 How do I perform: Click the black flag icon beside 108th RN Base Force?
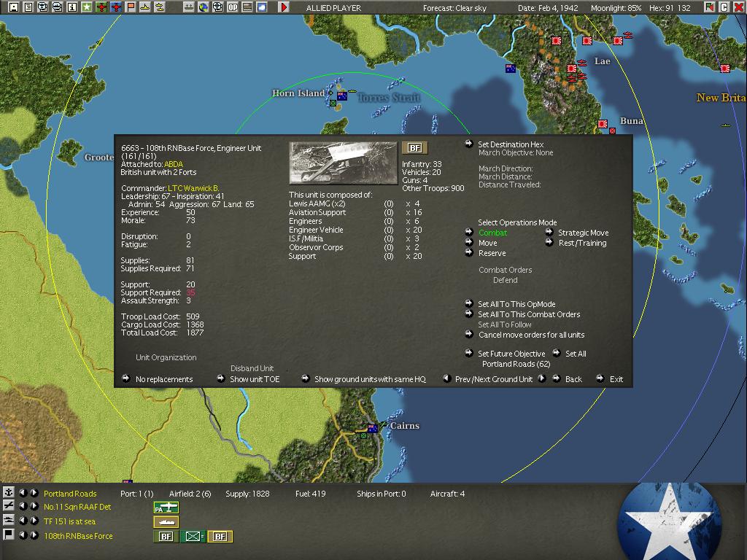click(9, 534)
